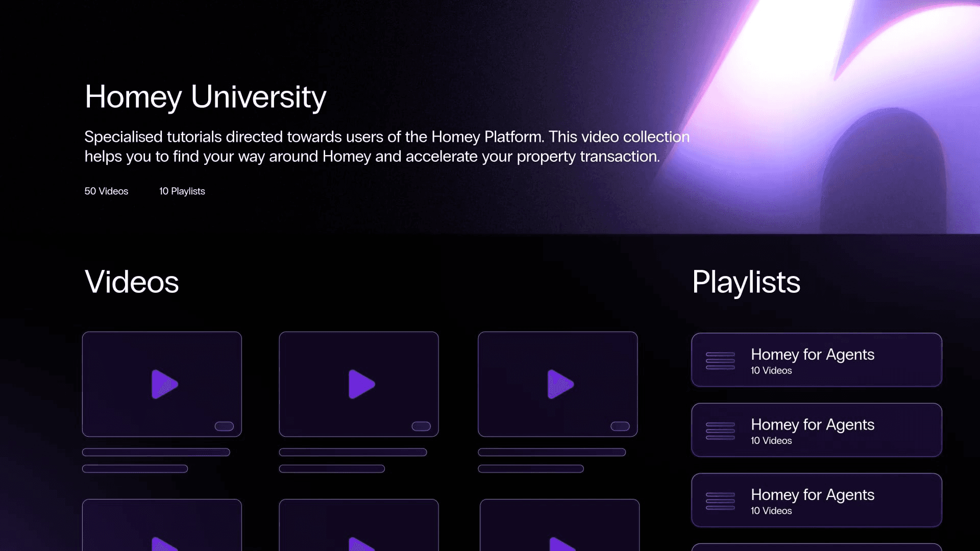Click title placeholder under first video
The height and width of the screenshot is (551, 980).
156,452
